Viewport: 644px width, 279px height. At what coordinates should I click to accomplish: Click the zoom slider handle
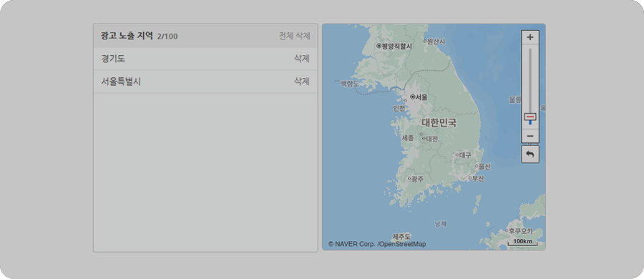click(530, 117)
